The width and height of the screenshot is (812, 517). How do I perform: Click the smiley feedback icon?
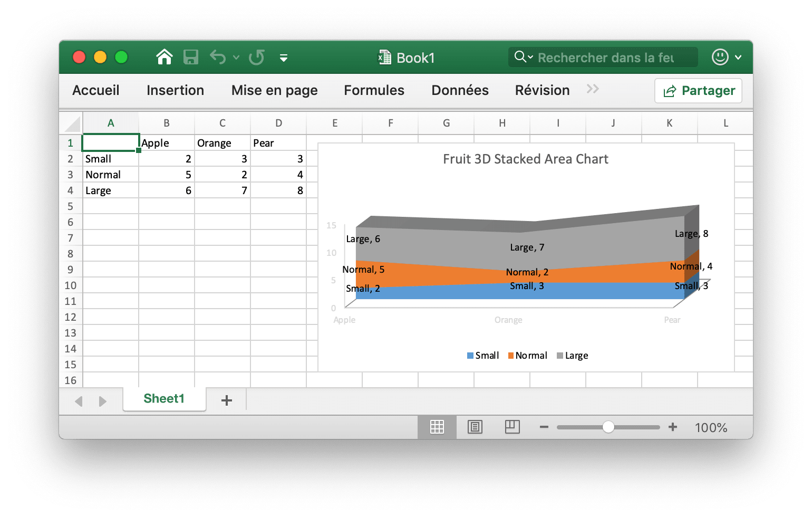[720, 57]
